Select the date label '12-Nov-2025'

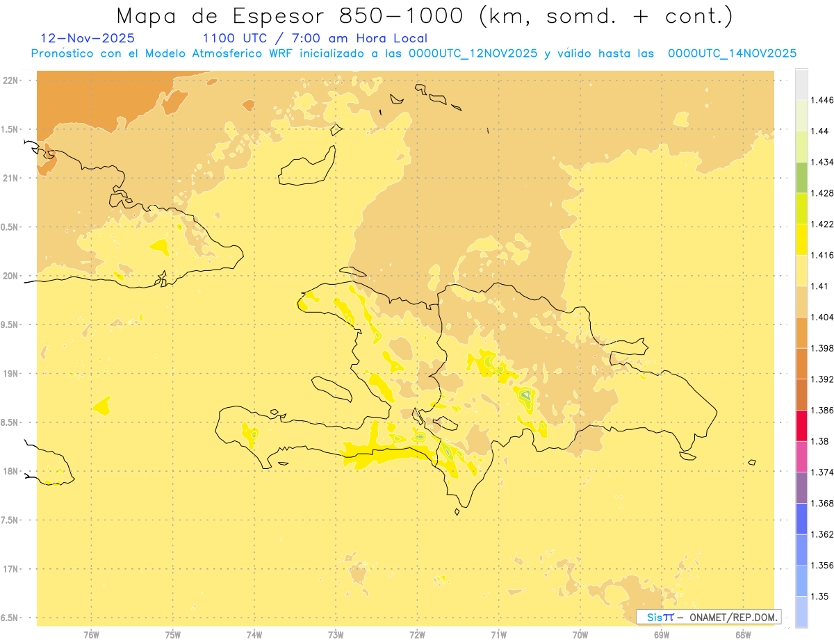coord(88,38)
